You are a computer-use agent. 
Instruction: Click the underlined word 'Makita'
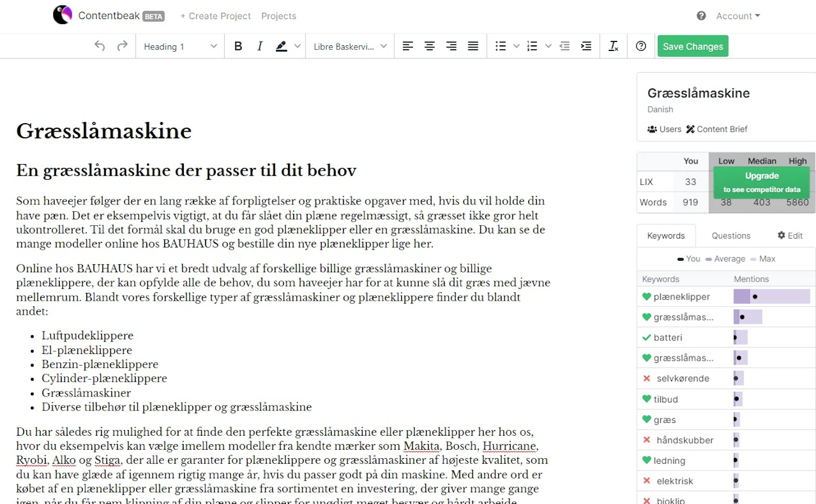(421, 446)
